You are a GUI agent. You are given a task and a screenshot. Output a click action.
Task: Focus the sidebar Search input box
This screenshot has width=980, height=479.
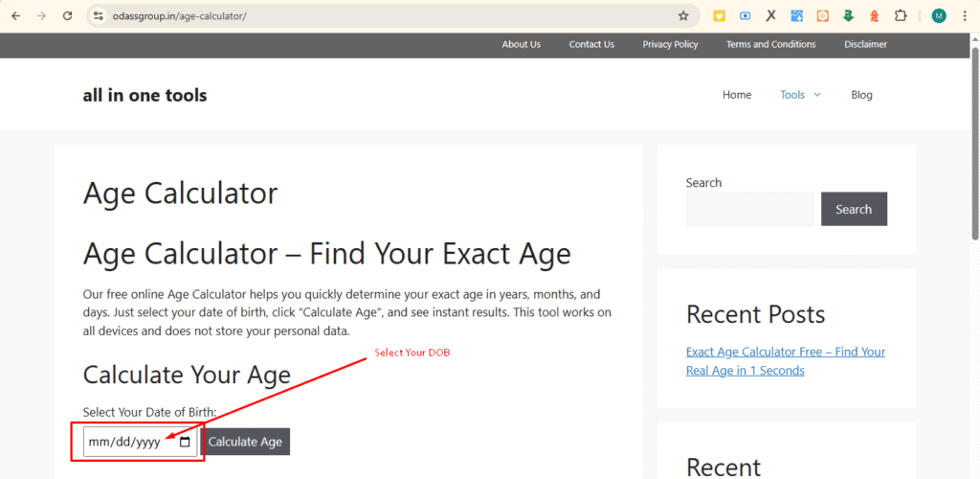(x=750, y=209)
